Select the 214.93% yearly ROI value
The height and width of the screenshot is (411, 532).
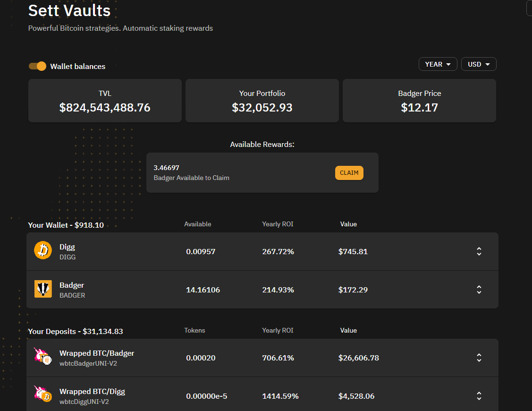pos(278,290)
